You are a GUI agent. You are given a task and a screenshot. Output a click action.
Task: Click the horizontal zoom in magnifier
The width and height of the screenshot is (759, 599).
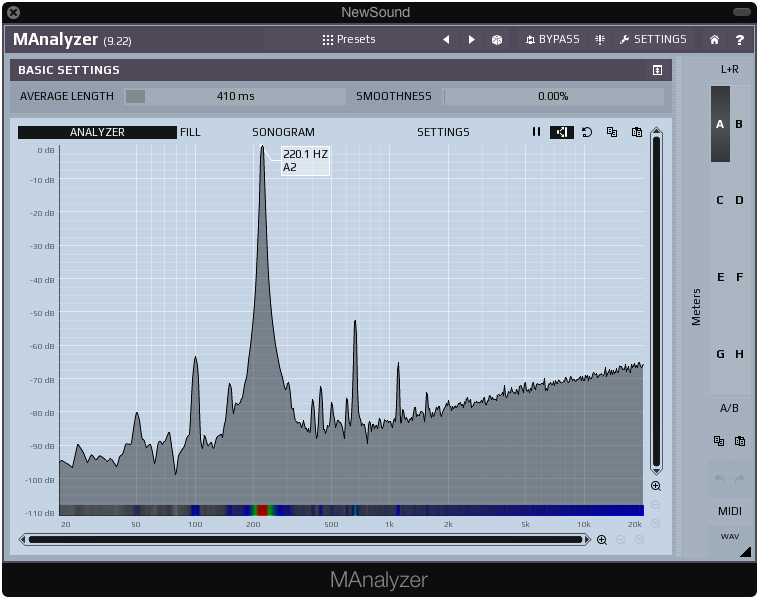[602, 540]
